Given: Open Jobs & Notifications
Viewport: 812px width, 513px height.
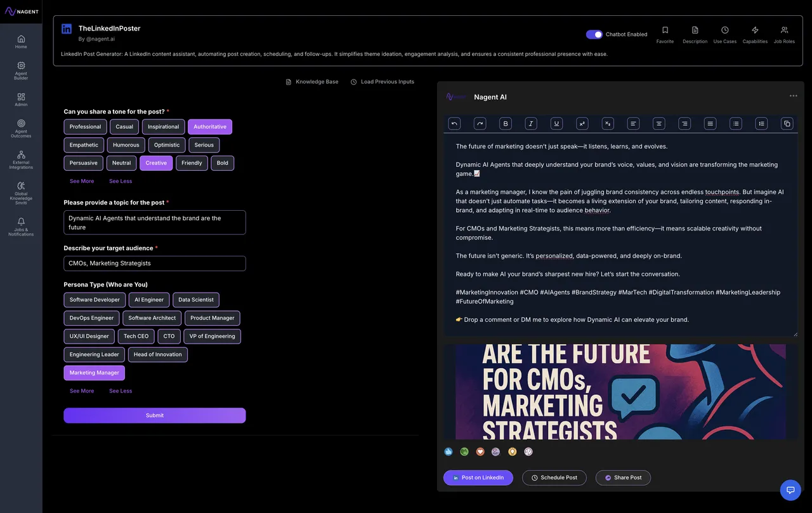Looking at the screenshot, I should pyautogui.click(x=21, y=227).
